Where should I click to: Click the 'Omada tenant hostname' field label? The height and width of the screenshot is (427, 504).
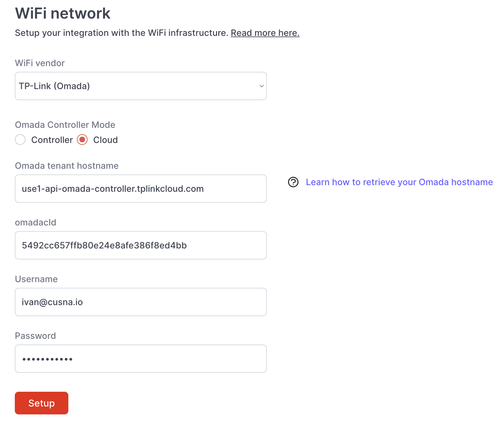[67, 166]
